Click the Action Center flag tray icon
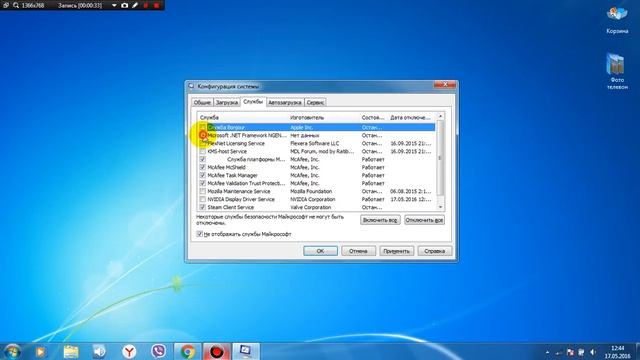 pos(570,352)
